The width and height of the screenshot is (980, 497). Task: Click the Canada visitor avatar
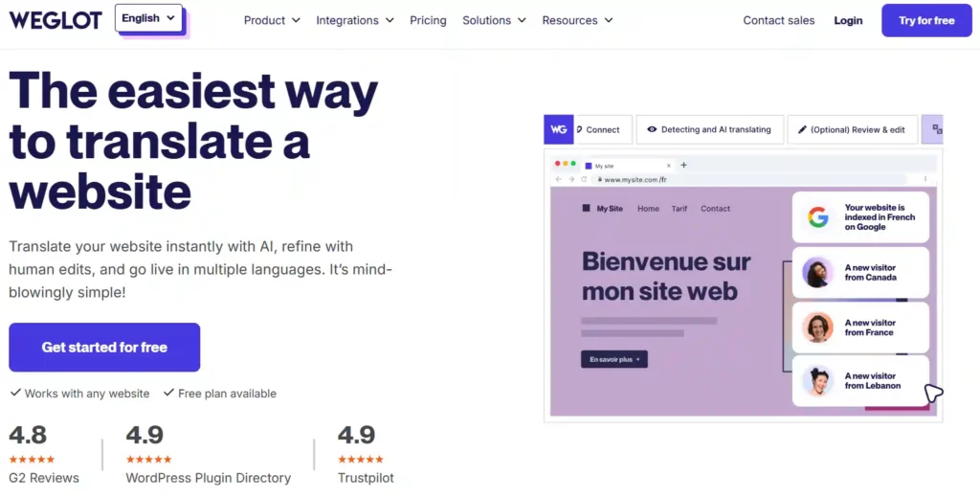[817, 272]
